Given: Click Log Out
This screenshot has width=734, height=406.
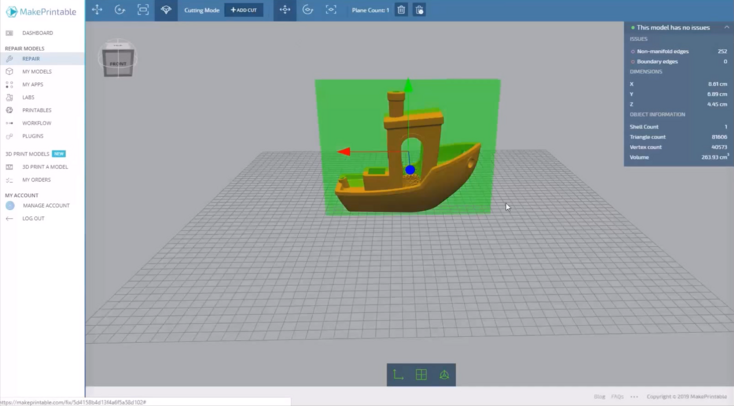Looking at the screenshot, I should (x=33, y=219).
